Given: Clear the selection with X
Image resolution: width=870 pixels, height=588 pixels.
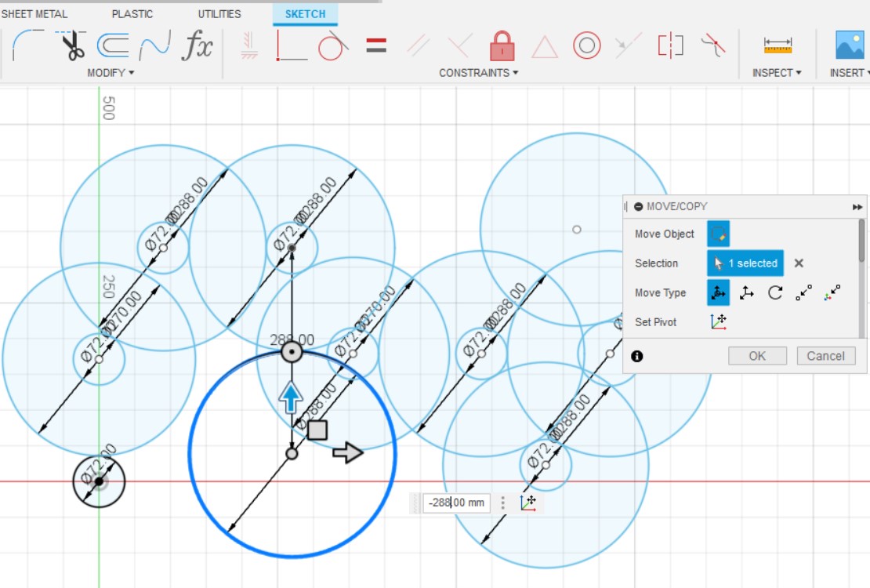Looking at the screenshot, I should (x=799, y=263).
